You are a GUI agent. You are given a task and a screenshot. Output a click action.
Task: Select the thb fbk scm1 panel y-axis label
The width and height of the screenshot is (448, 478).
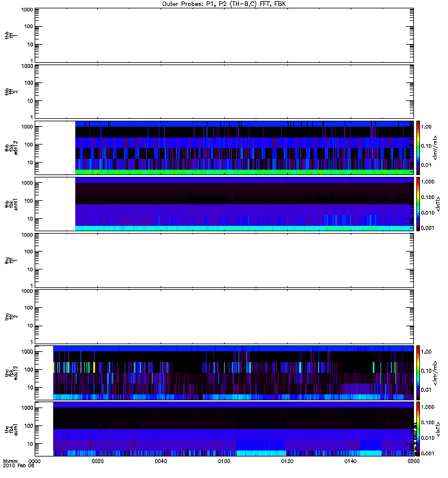(11, 204)
